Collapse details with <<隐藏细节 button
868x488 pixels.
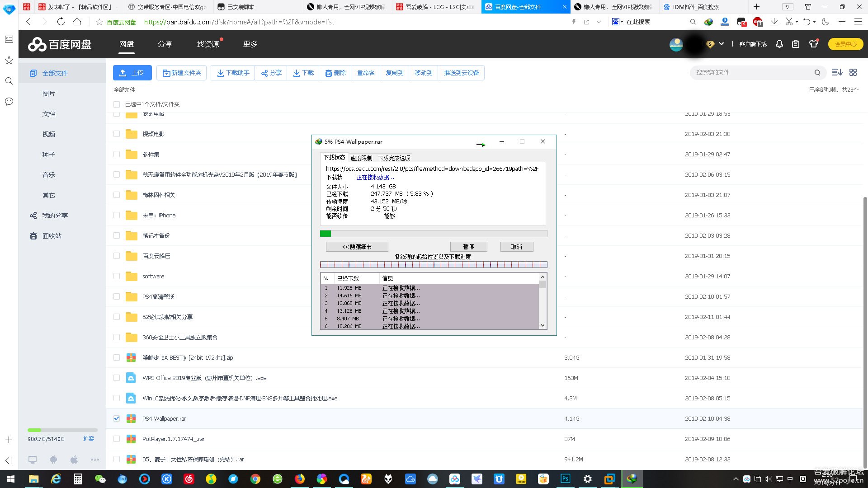click(x=357, y=247)
